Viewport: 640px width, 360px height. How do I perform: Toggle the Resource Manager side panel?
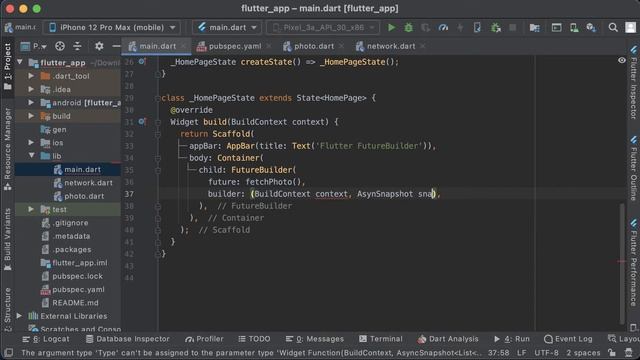pyautogui.click(x=7, y=149)
